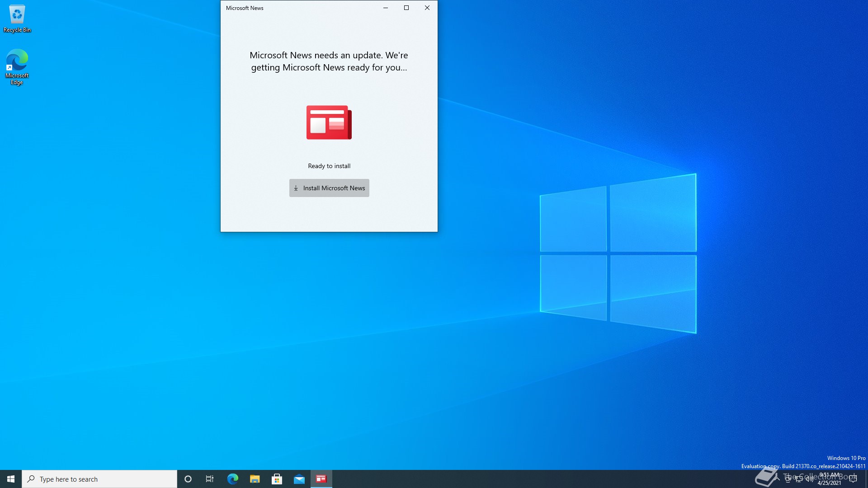The image size is (868, 488).
Task: Open File Explorer from the taskbar
Action: coord(255,479)
